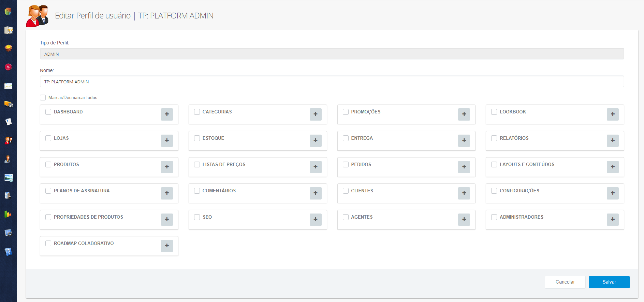Expand the PRODUTOS section
Viewport: 644px width, 302px height.
tap(167, 167)
